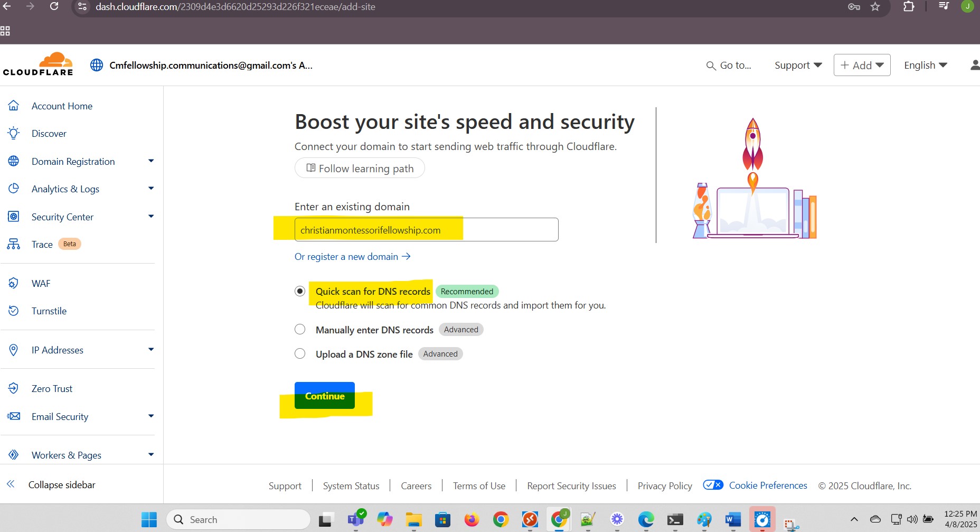Click Or register a new domain link

point(352,257)
